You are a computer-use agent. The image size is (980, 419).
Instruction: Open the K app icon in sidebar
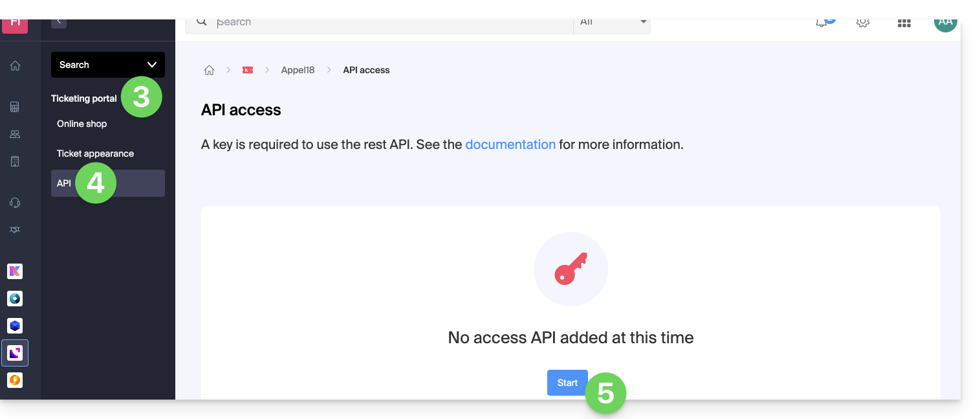tap(15, 271)
